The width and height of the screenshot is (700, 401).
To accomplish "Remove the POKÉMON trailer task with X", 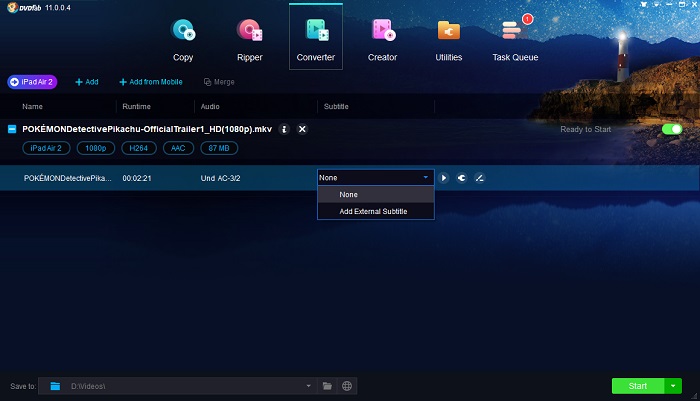I will [302, 129].
